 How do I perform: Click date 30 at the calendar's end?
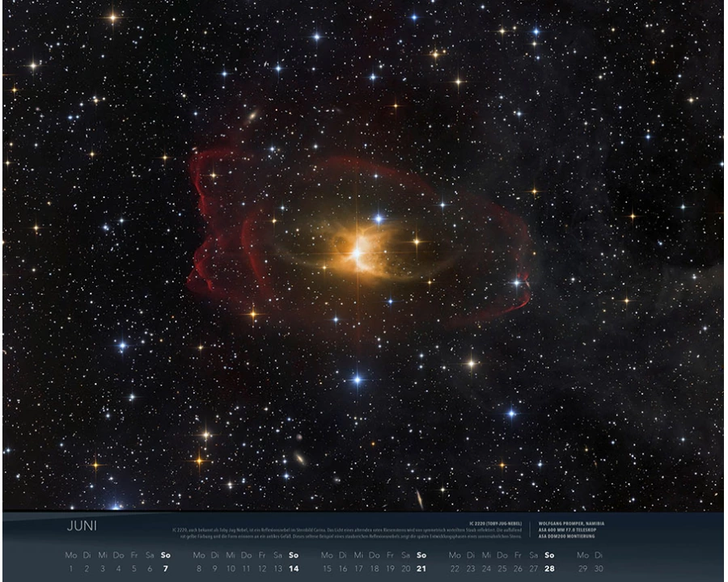point(599,568)
